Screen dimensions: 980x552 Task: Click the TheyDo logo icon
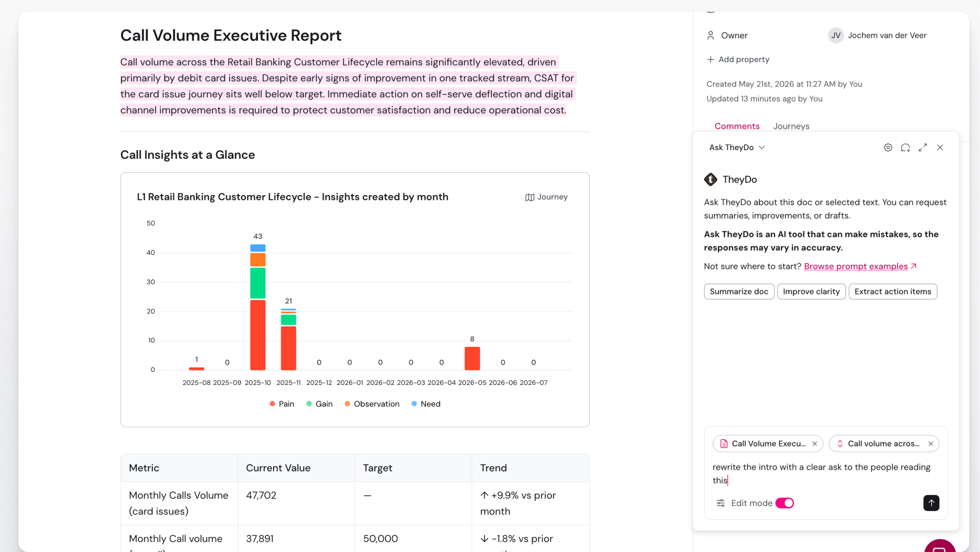710,180
